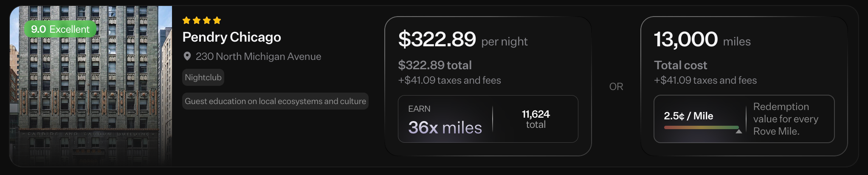Screen dimensions: 868x175
Task: Click the location pin icon by the address
Action: tap(187, 56)
